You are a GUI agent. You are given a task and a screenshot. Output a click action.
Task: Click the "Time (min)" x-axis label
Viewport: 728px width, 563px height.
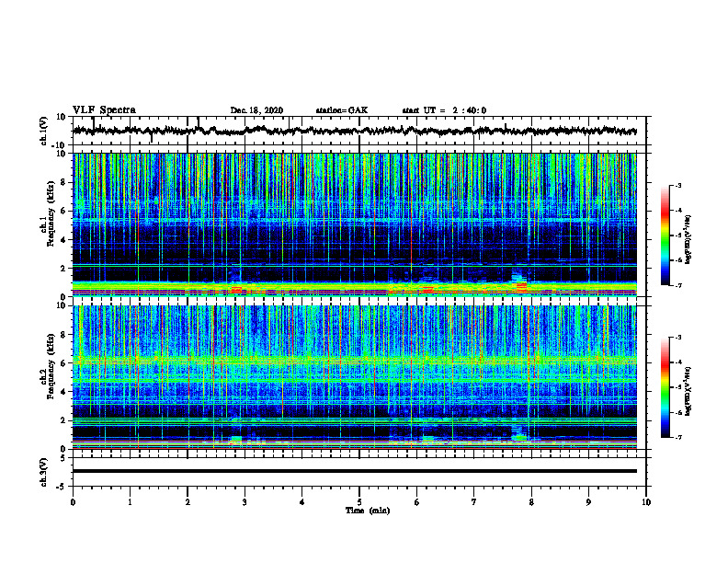pyautogui.click(x=368, y=511)
